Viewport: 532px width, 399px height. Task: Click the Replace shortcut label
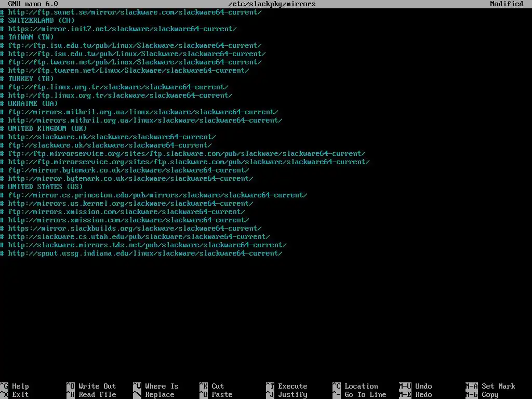pos(154,395)
